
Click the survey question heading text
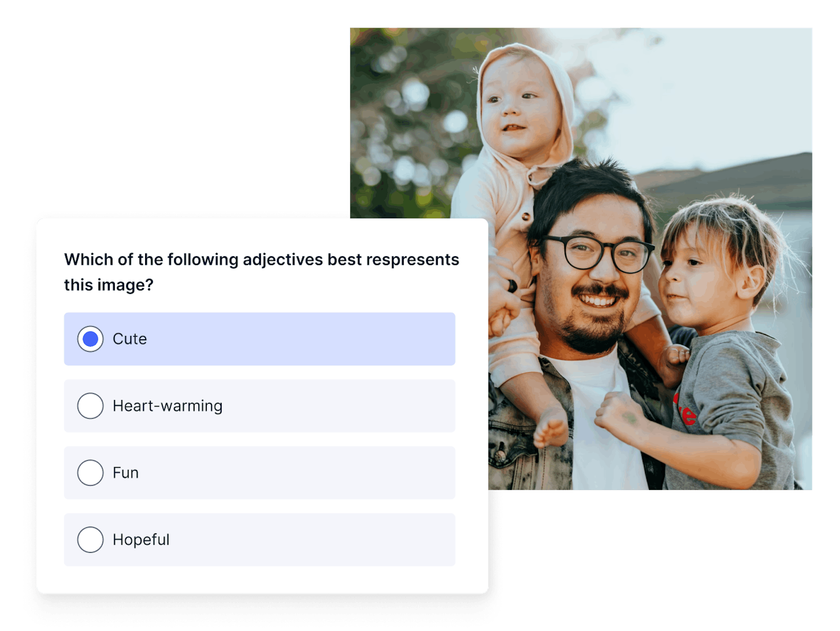pyautogui.click(x=261, y=272)
